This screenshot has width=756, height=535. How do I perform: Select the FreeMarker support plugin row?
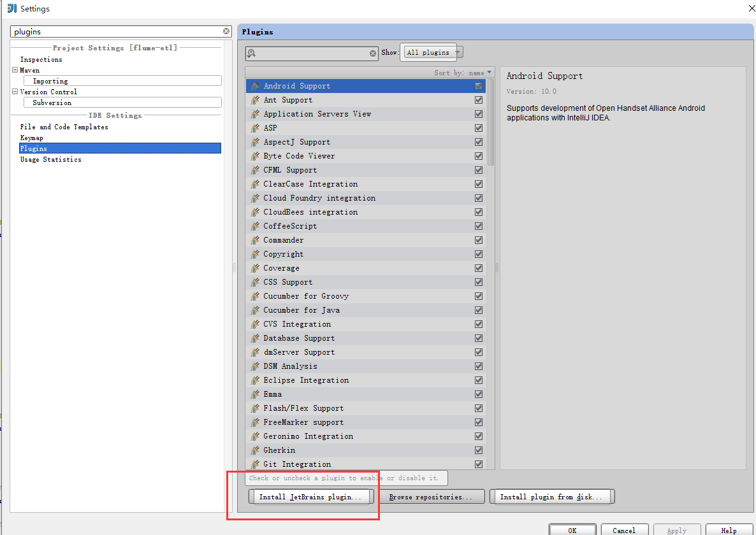[x=365, y=422]
